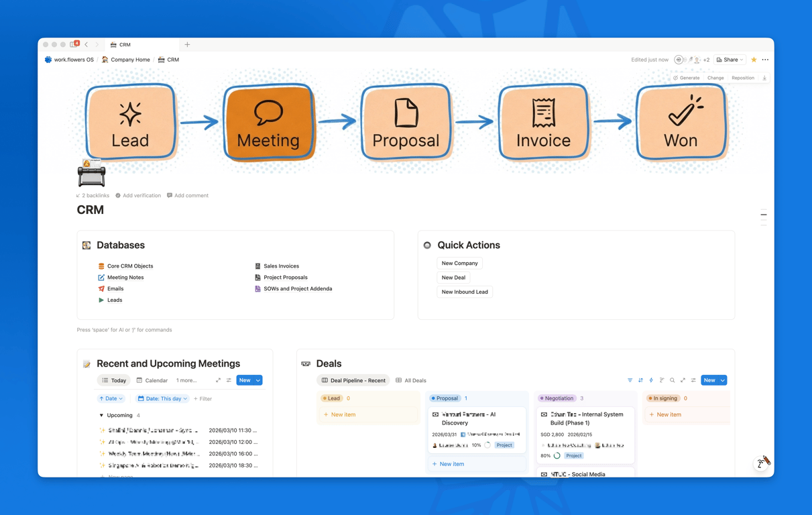Open the '1 more...' views menu
The width and height of the screenshot is (812, 515).
pos(186,380)
